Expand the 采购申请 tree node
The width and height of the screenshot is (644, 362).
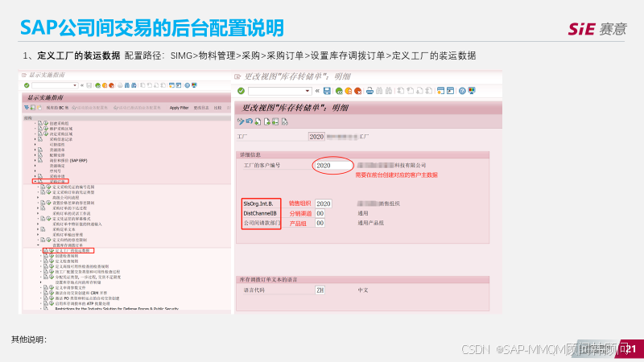[35, 176]
